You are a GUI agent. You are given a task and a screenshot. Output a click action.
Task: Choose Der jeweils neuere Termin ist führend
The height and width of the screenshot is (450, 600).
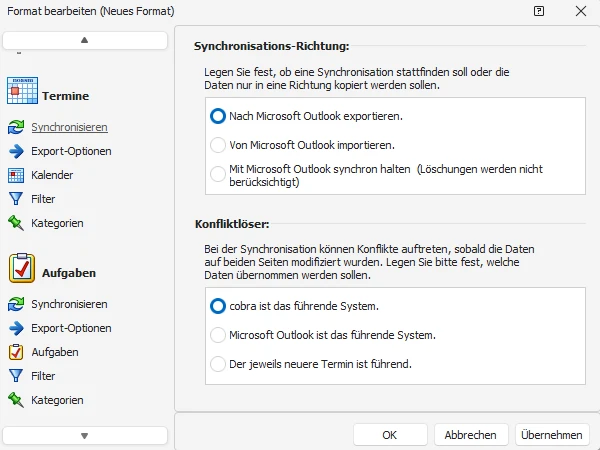[x=218, y=364]
